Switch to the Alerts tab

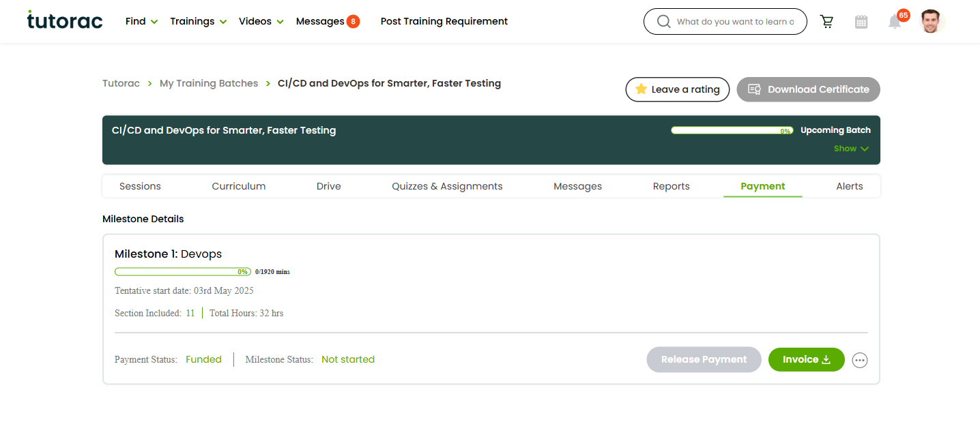(850, 186)
